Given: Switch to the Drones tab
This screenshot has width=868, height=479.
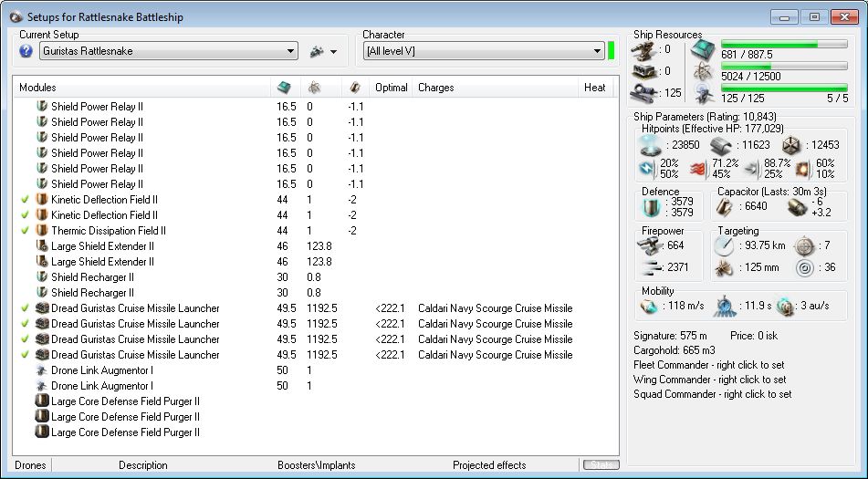Looking at the screenshot, I should pyautogui.click(x=30, y=465).
